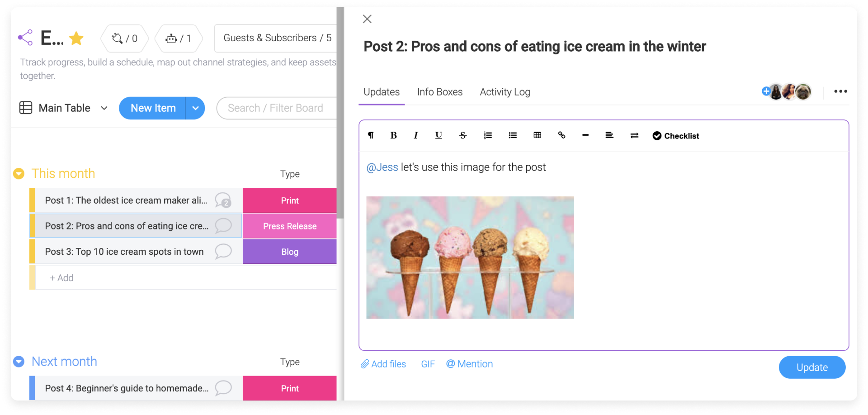Screen dimensions: 868x415
Task: Open conversation bubble for Post 1
Action: coord(223,200)
